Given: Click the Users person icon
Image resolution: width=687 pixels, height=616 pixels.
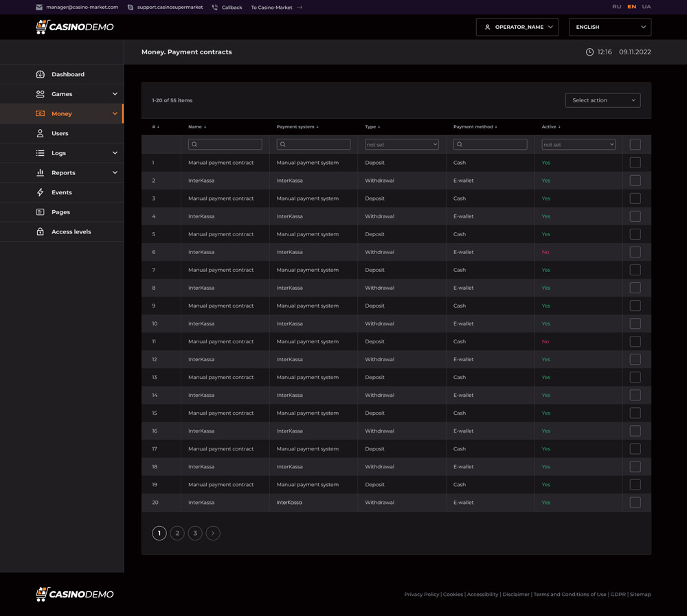Looking at the screenshot, I should pyautogui.click(x=40, y=133).
